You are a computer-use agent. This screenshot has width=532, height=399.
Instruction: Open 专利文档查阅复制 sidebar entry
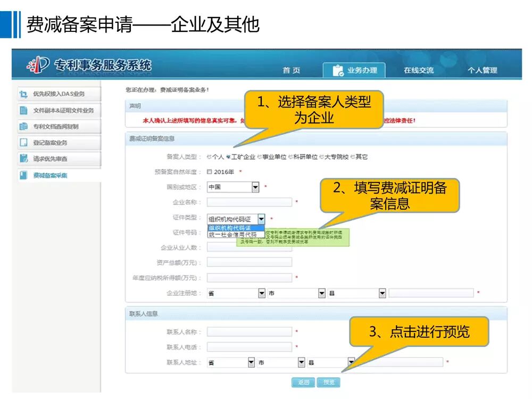pyautogui.click(x=60, y=127)
